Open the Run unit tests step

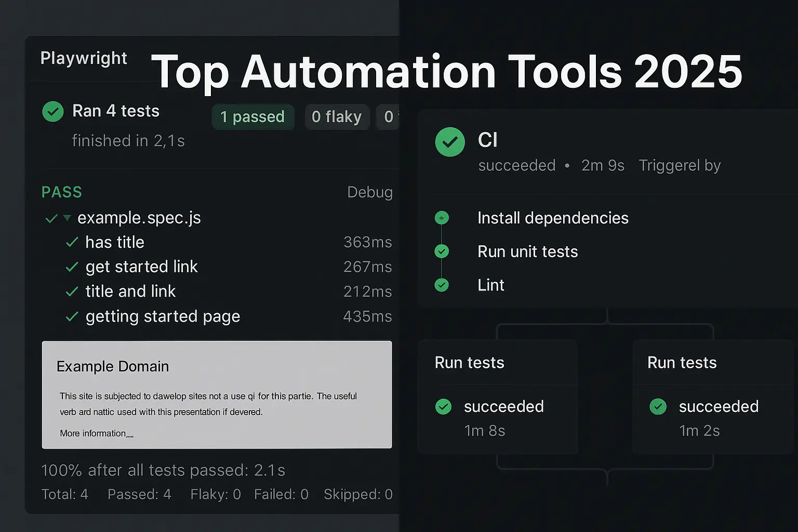tap(527, 252)
